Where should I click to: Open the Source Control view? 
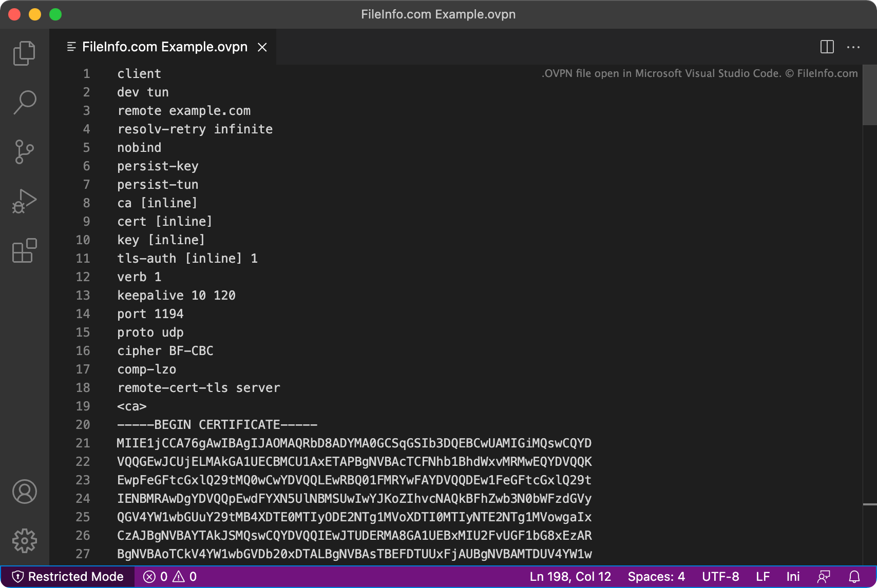tap(24, 151)
